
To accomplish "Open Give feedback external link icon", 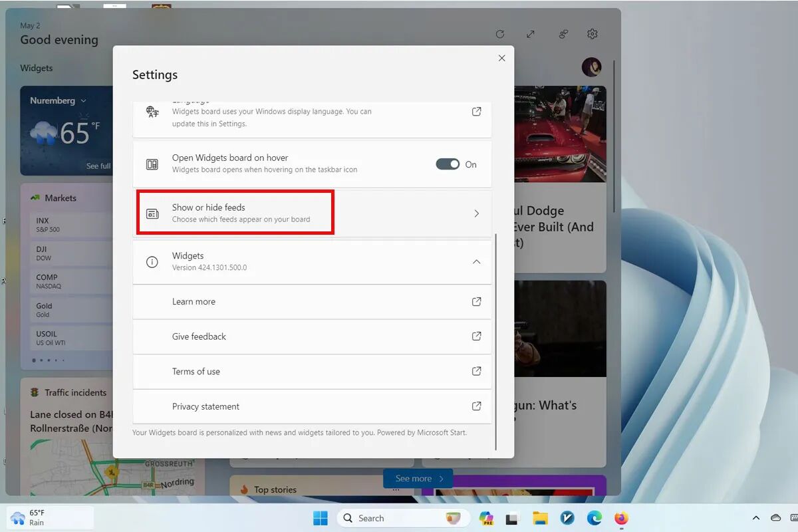I will click(476, 336).
